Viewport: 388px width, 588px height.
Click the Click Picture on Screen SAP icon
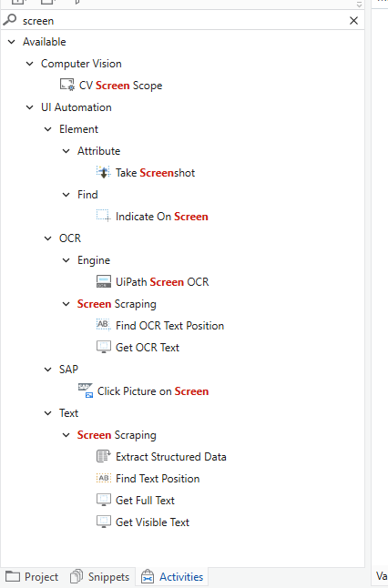coord(86,390)
